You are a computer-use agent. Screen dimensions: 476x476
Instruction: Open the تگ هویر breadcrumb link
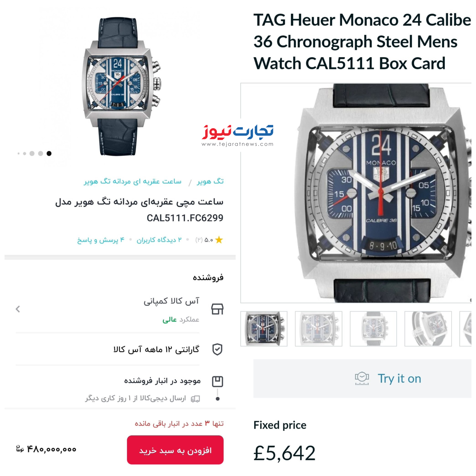click(210, 182)
